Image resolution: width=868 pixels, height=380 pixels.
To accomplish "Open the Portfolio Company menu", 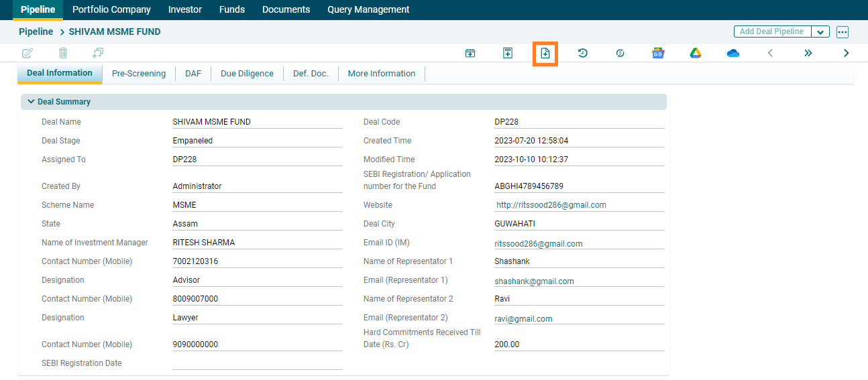I will 111,9.
